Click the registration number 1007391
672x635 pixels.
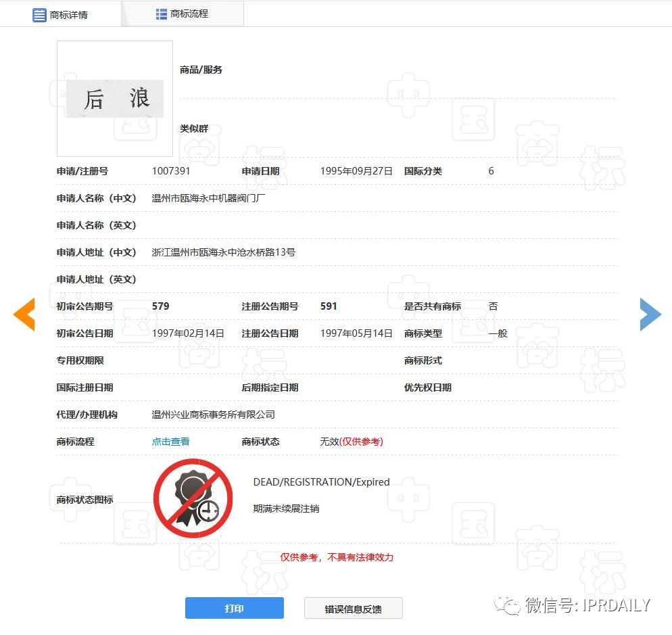(172, 171)
